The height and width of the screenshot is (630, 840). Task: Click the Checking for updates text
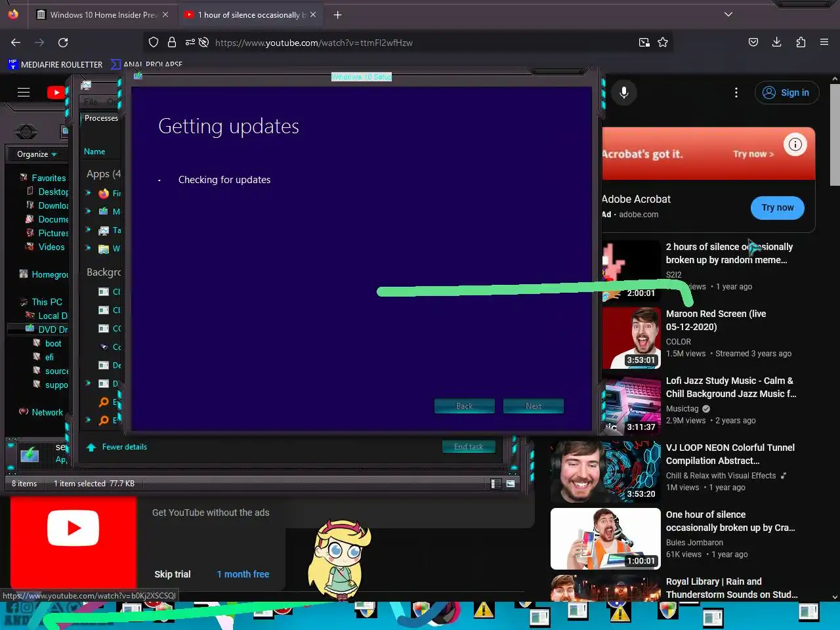tap(224, 180)
